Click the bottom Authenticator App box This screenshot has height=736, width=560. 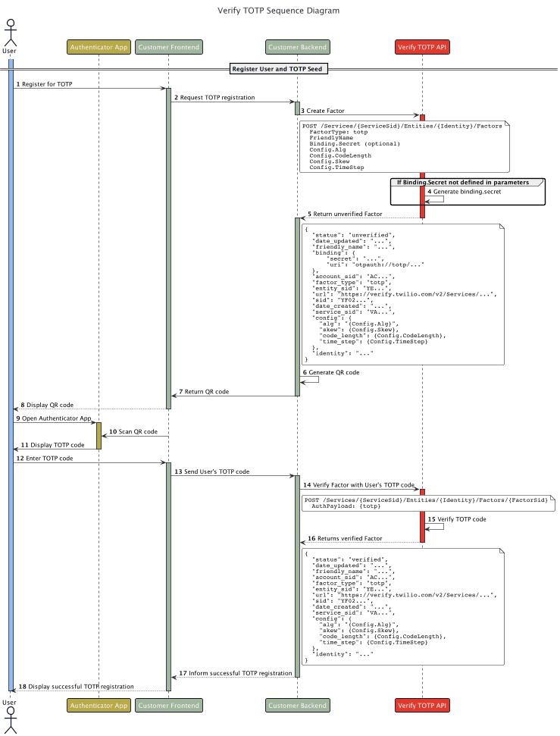pos(99,705)
